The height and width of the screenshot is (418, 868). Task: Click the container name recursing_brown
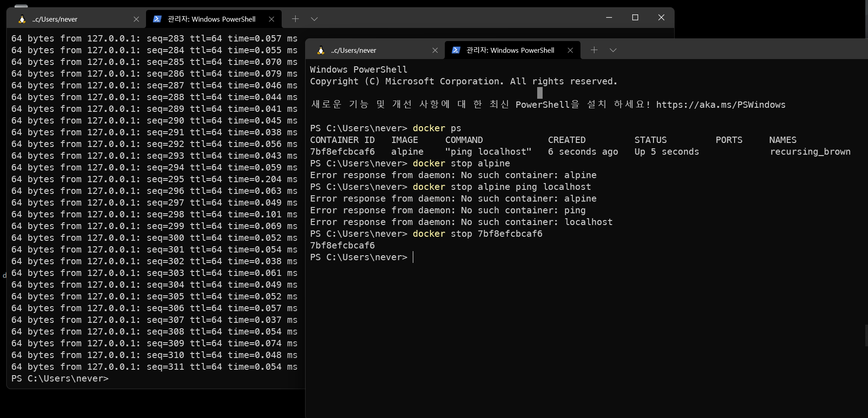pos(810,152)
